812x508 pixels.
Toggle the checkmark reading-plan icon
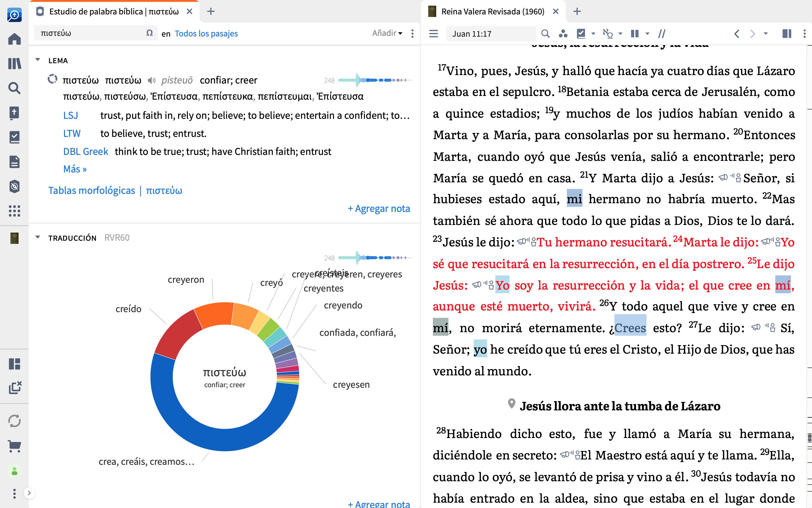click(x=581, y=34)
